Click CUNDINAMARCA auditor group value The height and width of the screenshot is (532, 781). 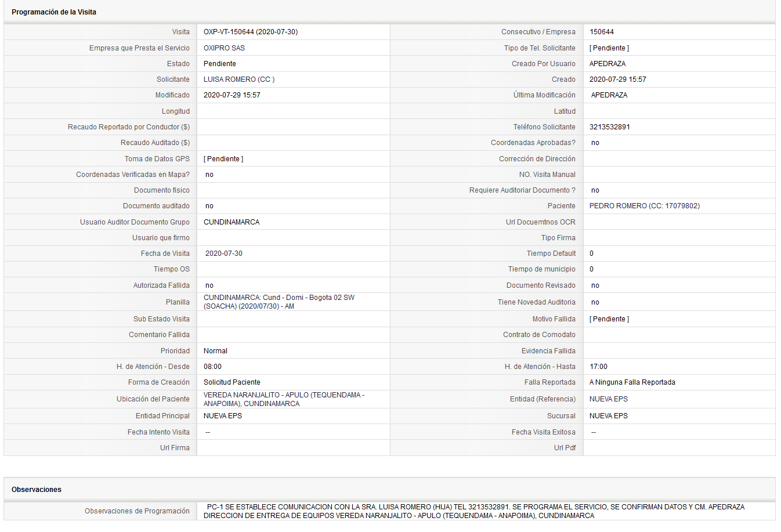[x=232, y=222]
